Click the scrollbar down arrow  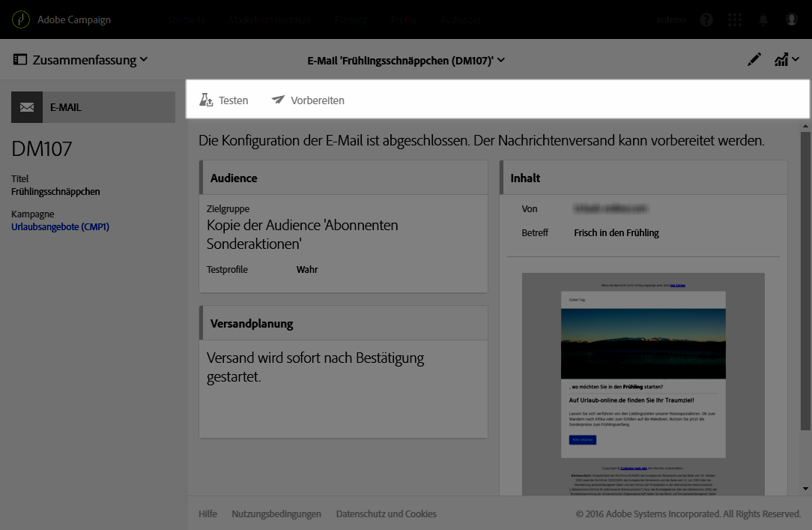[805, 489]
